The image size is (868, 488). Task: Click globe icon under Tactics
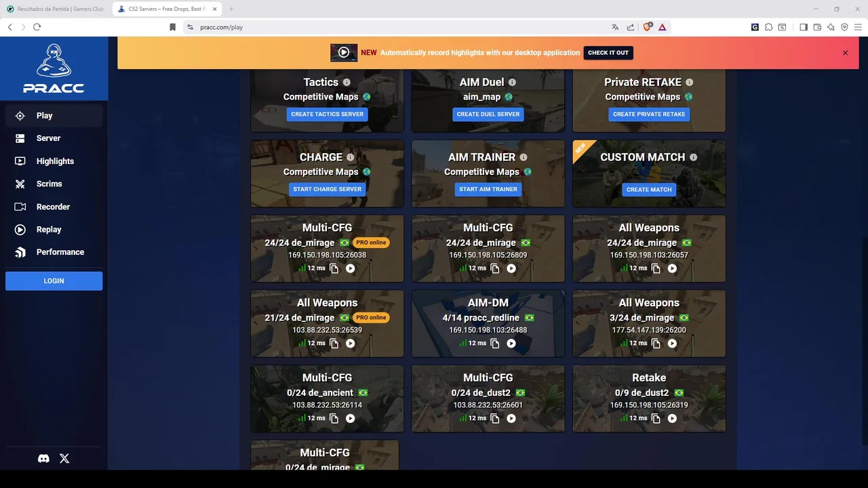367,97
